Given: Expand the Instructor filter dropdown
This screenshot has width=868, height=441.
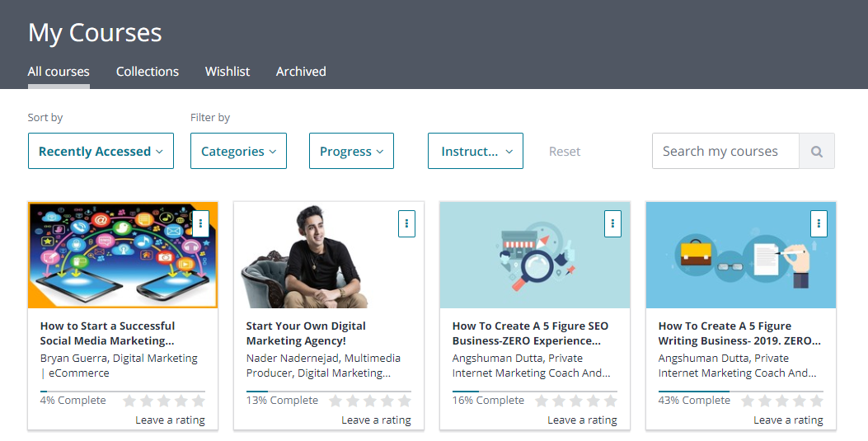Looking at the screenshot, I should coord(476,152).
